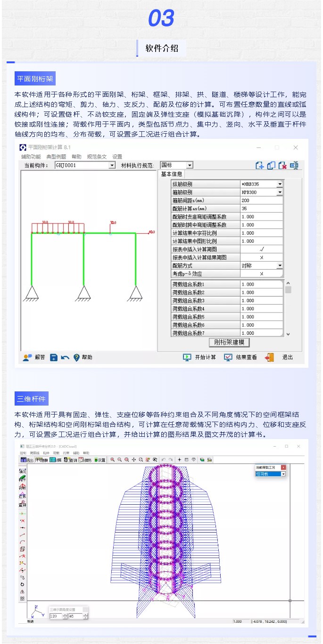Screen dimensions: 323x644
Task: Click the rename component icon
Action: (x=294, y=165)
